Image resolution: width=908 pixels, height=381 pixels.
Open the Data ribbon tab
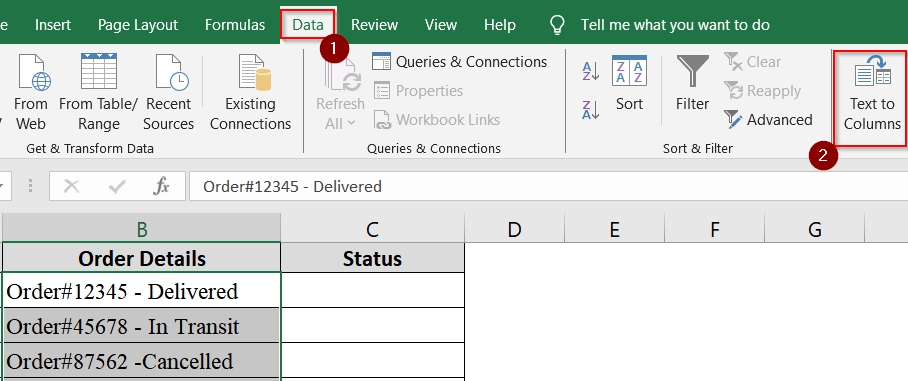[307, 25]
